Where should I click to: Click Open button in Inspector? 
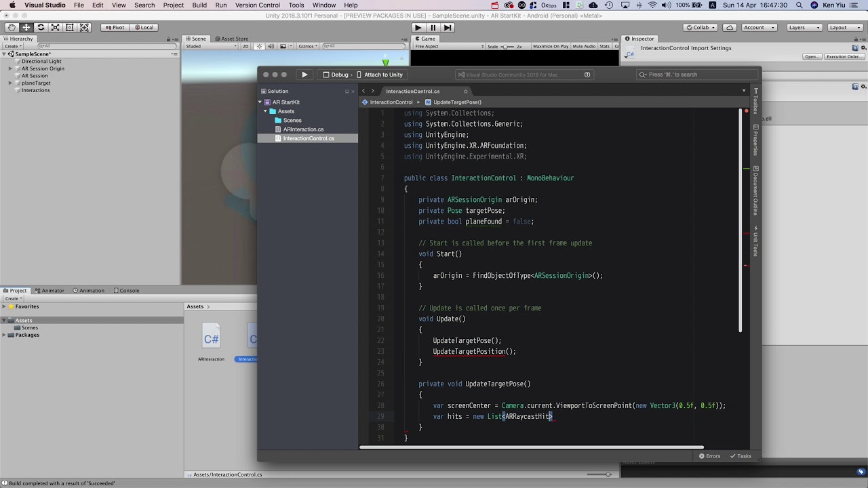coord(812,57)
